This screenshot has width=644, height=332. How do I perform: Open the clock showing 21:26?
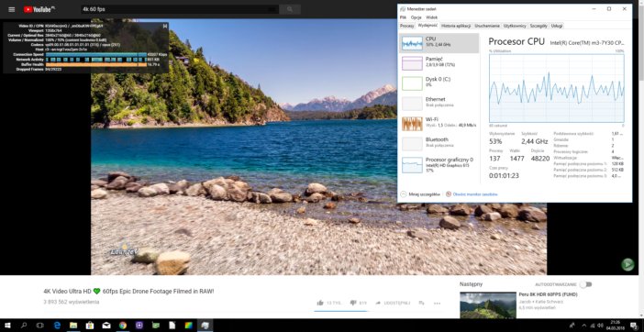click(616, 326)
